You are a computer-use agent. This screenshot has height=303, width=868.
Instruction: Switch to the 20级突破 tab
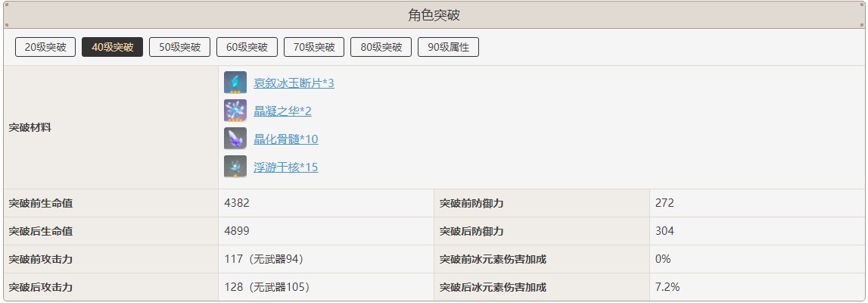tap(45, 47)
